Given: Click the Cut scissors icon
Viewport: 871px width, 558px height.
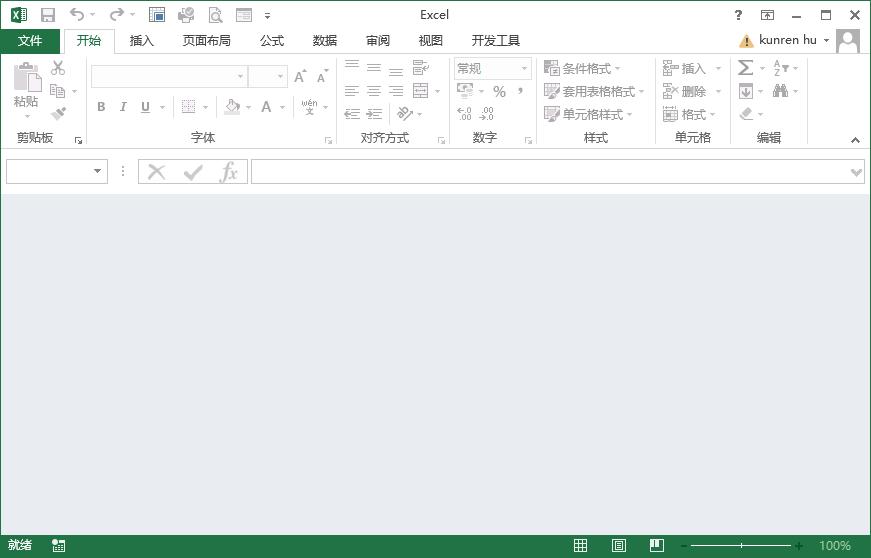Looking at the screenshot, I should click(x=58, y=68).
